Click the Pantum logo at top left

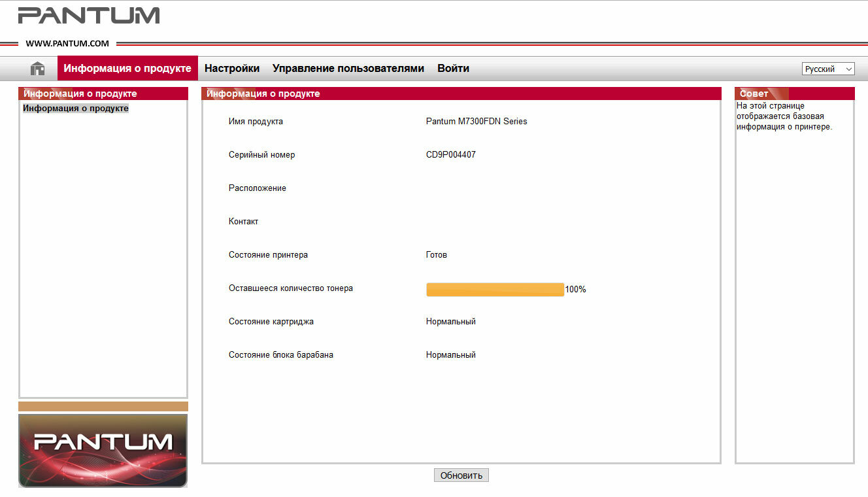click(89, 15)
